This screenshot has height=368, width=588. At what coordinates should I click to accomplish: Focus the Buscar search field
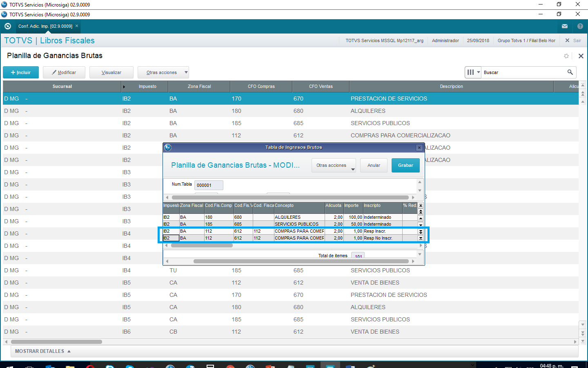[x=524, y=72]
